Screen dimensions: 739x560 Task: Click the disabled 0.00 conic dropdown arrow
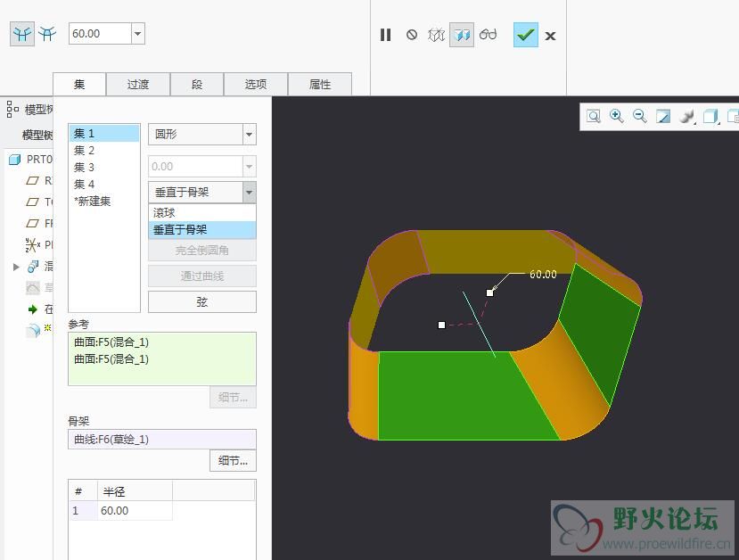[x=250, y=167]
